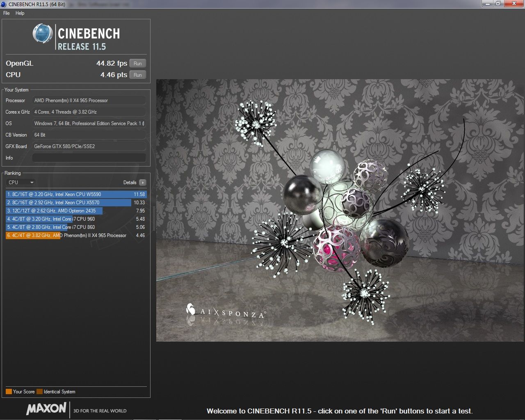Open the Help menu
The width and height of the screenshot is (525, 420).
tap(20, 13)
